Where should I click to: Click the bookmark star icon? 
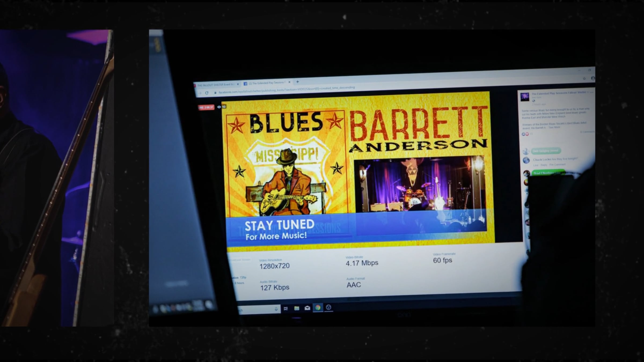(584, 79)
